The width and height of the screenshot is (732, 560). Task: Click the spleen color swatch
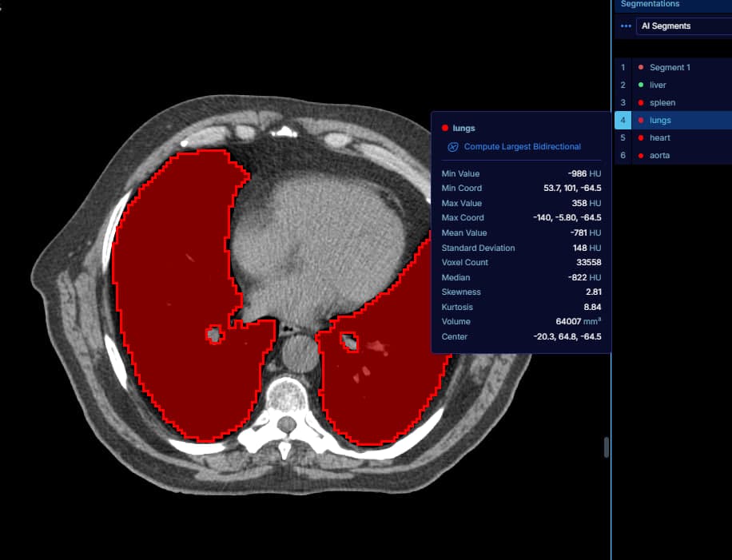coord(641,103)
